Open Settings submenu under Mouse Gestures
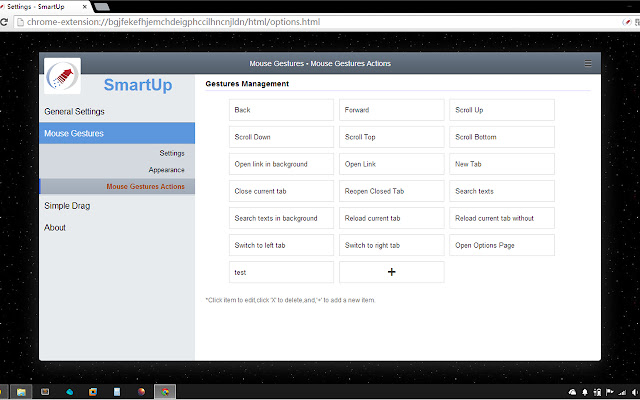The width and height of the screenshot is (640, 400). pos(171,153)
